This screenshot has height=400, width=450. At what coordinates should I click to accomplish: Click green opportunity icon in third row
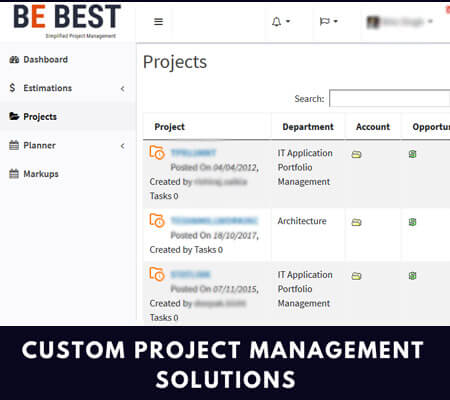tap(412, 276)
